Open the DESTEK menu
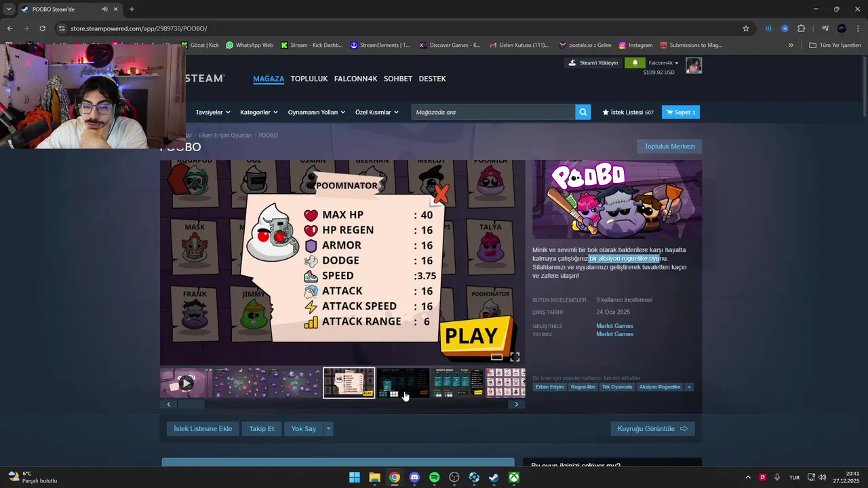The height and width of the screenshot is (488, 868). [x=433, y=79]
